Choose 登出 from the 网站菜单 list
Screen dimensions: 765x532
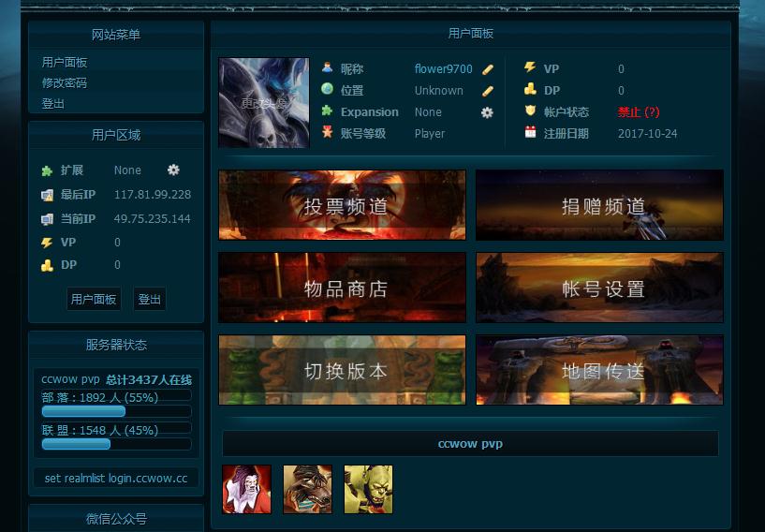[x=53, y=103]
